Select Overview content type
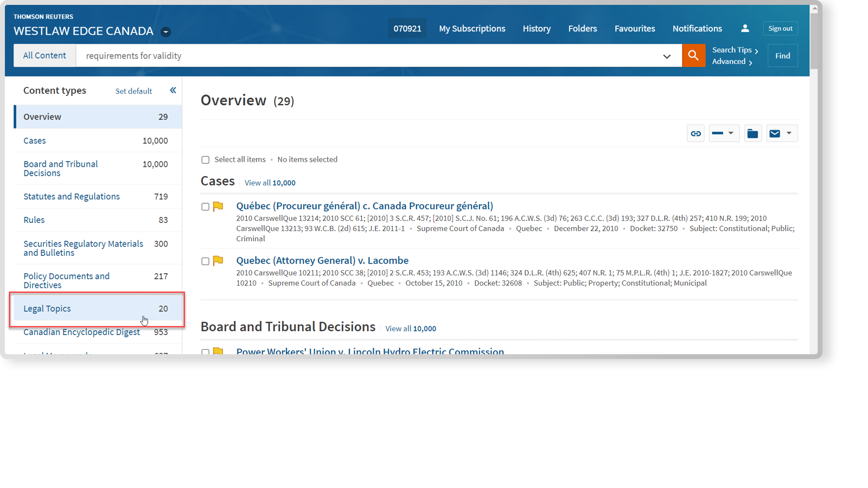868x488 pixels. click(98, 117)
